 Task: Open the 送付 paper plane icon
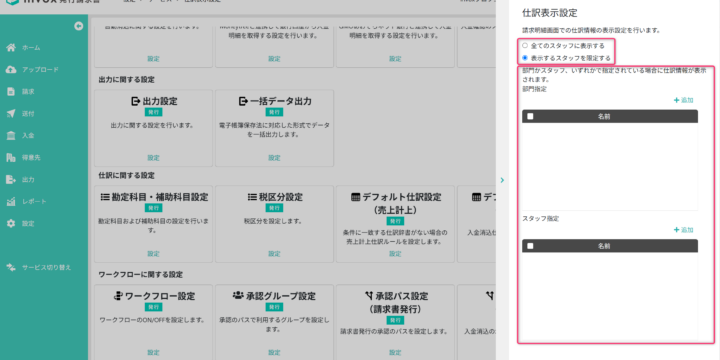pyautogui.click(x=11, y=114)
